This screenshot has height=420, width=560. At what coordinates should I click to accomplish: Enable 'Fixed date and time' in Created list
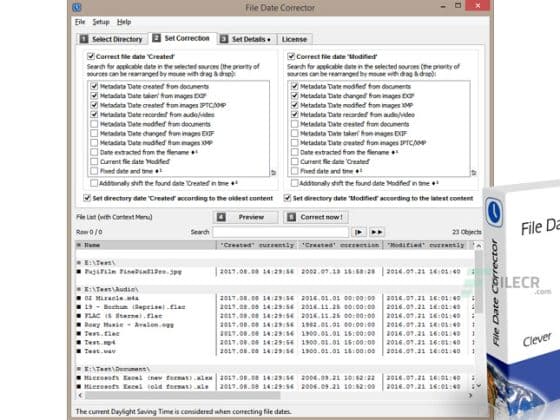click(x=94, y=171)
